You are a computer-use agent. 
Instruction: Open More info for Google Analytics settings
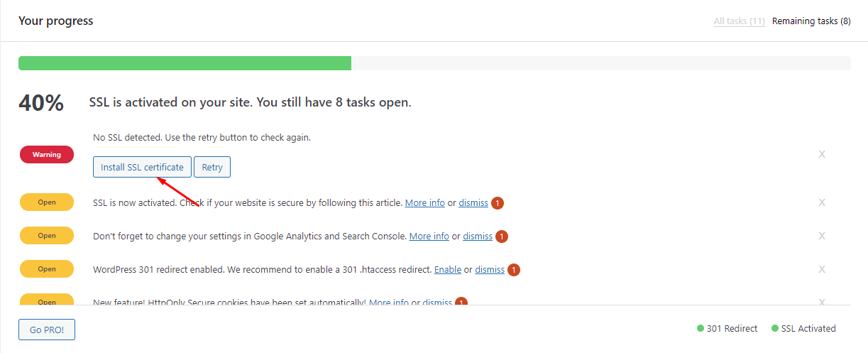tap(429, 237)
